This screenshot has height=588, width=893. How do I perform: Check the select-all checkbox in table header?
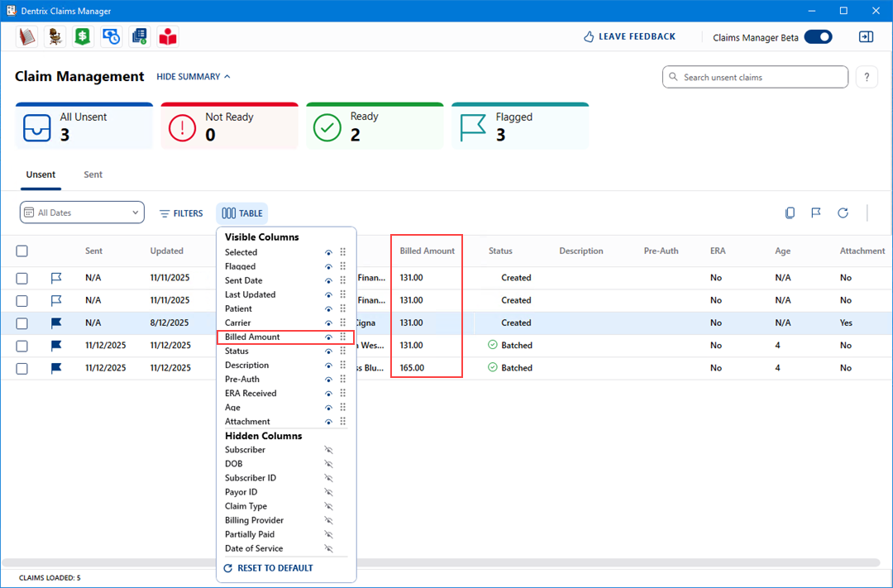pyautogui.click(x=22, y=251)
